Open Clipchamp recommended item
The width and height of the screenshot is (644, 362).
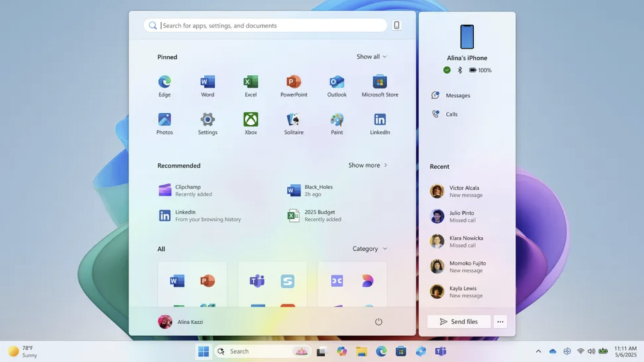(186, 190)
